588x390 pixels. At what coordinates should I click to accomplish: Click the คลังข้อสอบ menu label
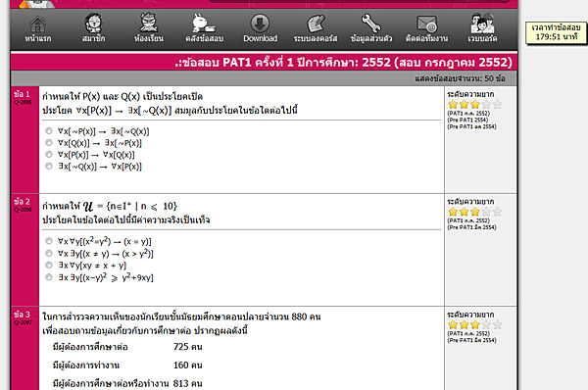(205, 38)
